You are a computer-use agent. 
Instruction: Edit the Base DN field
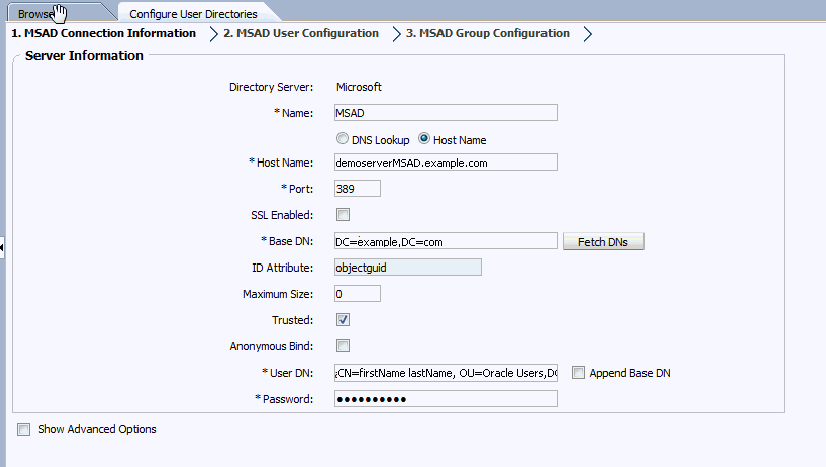(445, 241)
